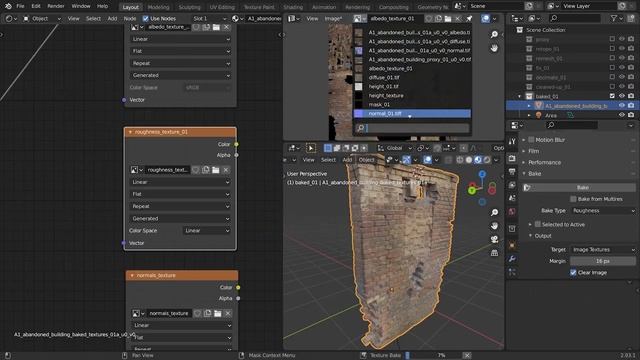Collapse the roughness_texture_01 node header triangle
Viewport: 640px width, 360px height.
(130, 132)
